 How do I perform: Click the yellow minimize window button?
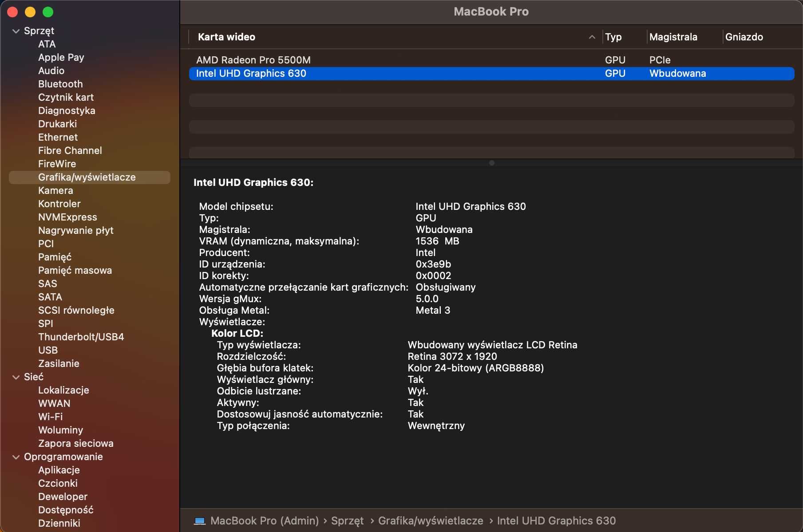30,12
